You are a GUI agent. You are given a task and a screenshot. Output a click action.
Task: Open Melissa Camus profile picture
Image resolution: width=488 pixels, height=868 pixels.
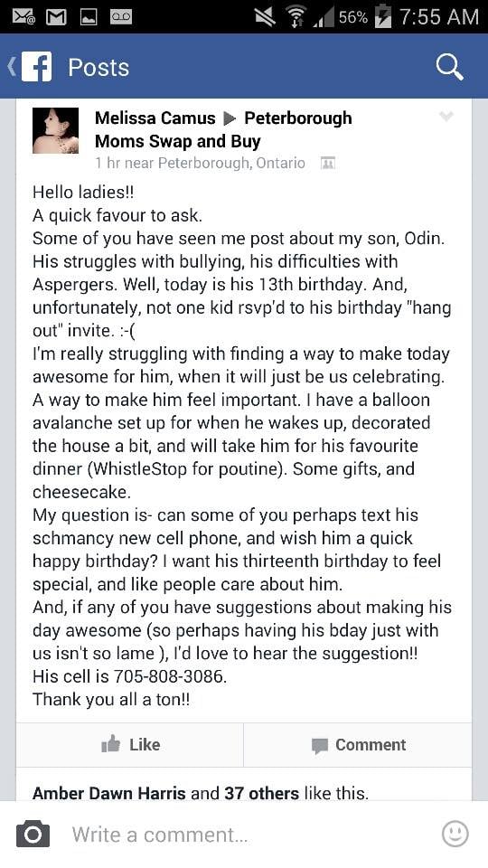(55, 130)
